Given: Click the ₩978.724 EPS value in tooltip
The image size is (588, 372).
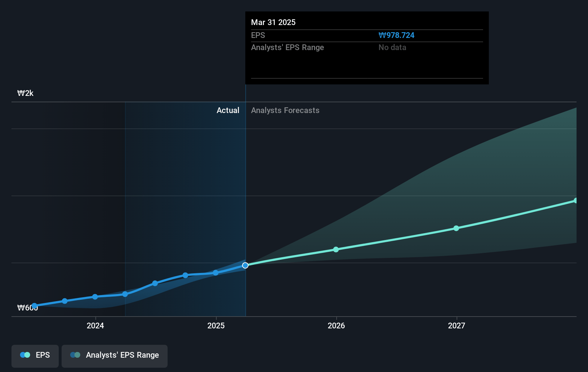Looking at the screenshot, I should [x=396, y=35].
